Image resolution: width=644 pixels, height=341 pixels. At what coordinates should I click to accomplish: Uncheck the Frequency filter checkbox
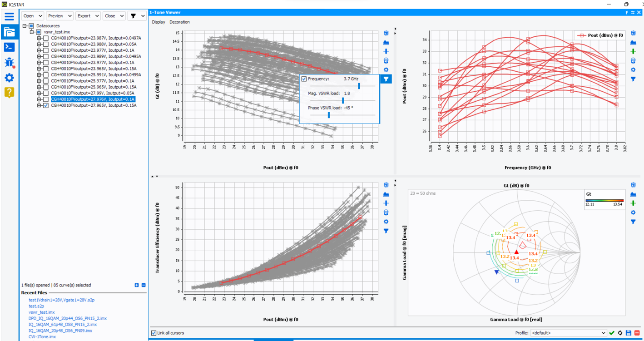(304, 79)
